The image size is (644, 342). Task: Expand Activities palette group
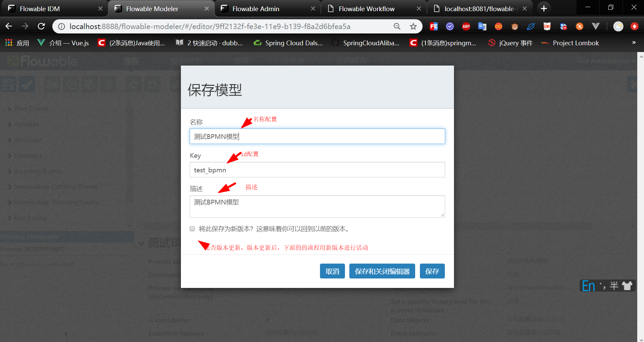point(24,124)
